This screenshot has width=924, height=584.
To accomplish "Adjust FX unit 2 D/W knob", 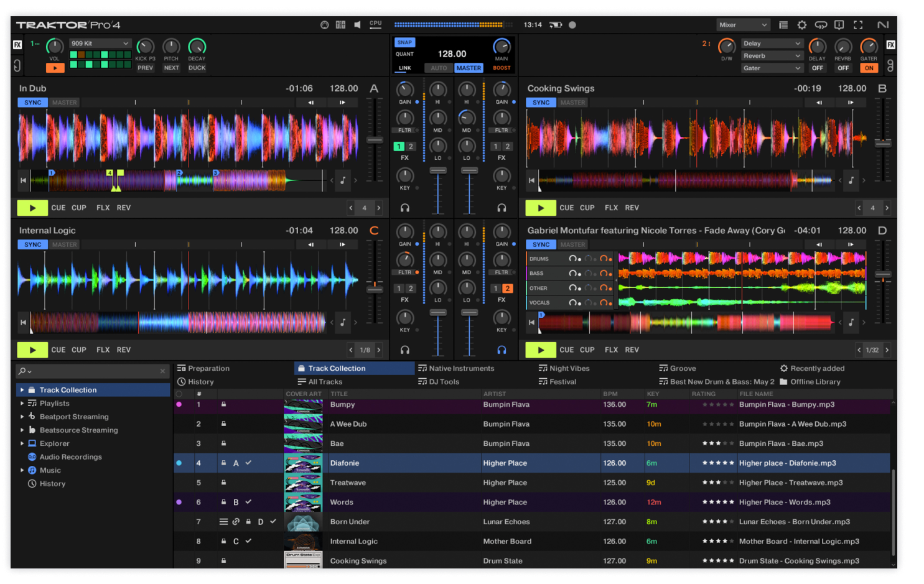I will pyautogui.click(x=726, y=46).
